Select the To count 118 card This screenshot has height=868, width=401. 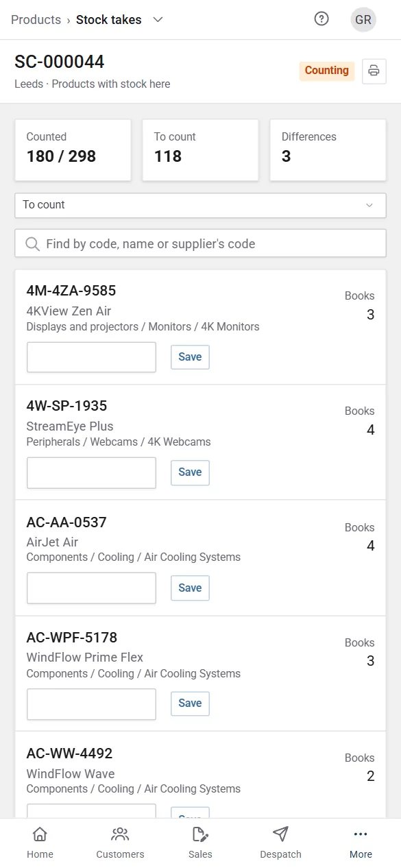200,150
